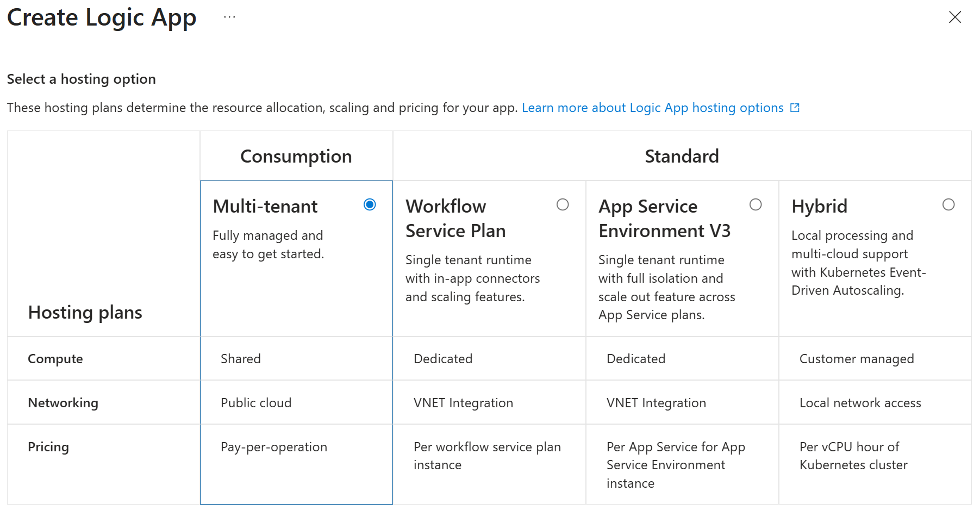The height and width of the screenshot is (516, 980).
Task: Click the Multi-tenant plan title
Action: (x=265, y=207)
